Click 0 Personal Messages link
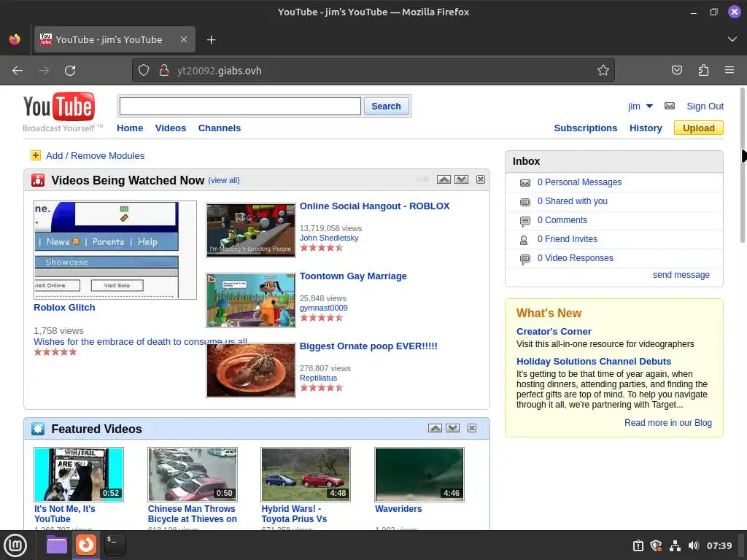Viewport: 747px width, 560px height. click(x=579, y=182)
